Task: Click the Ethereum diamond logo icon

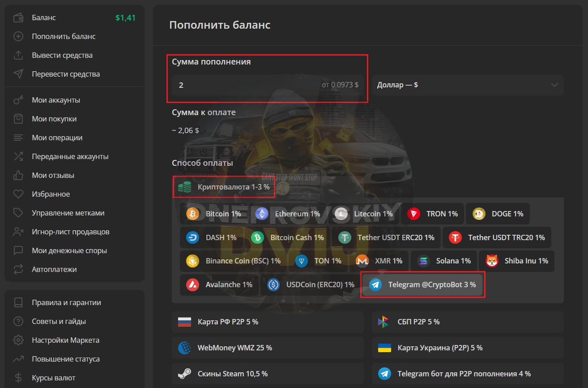Action: [262, 214]
